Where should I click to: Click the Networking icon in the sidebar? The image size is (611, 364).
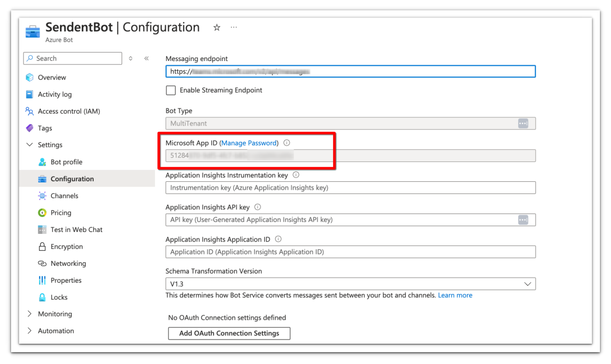42,263
